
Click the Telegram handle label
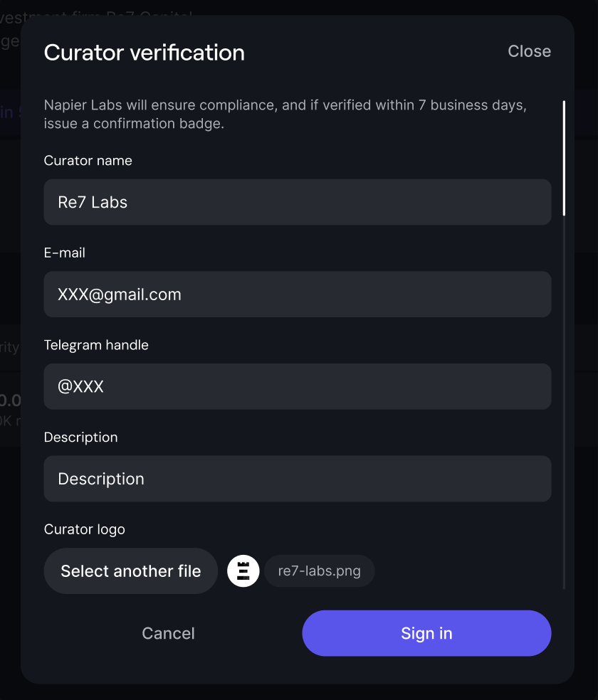click(96, 345)
